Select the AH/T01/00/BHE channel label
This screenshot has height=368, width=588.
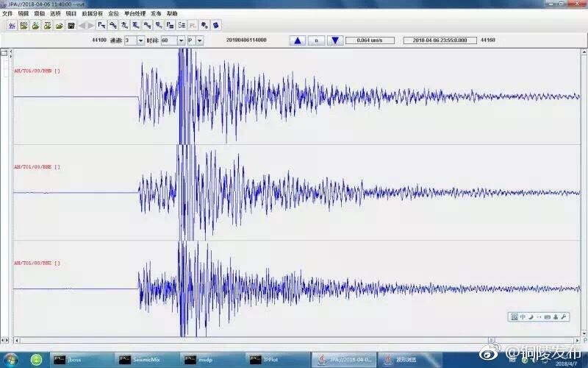[37, 167]
